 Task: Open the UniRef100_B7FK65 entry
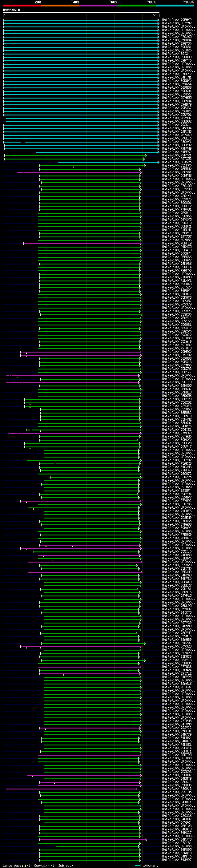pos(176,521)
